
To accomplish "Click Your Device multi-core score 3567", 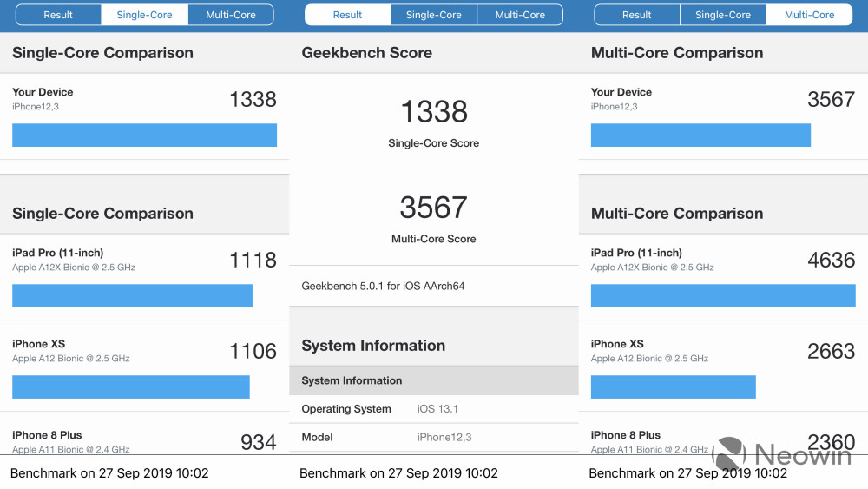I will click(831, 100).
